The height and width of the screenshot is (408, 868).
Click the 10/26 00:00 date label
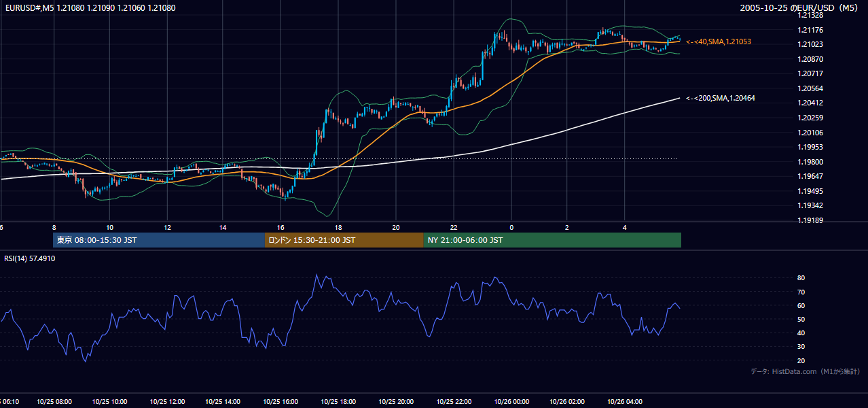(511, 401)
